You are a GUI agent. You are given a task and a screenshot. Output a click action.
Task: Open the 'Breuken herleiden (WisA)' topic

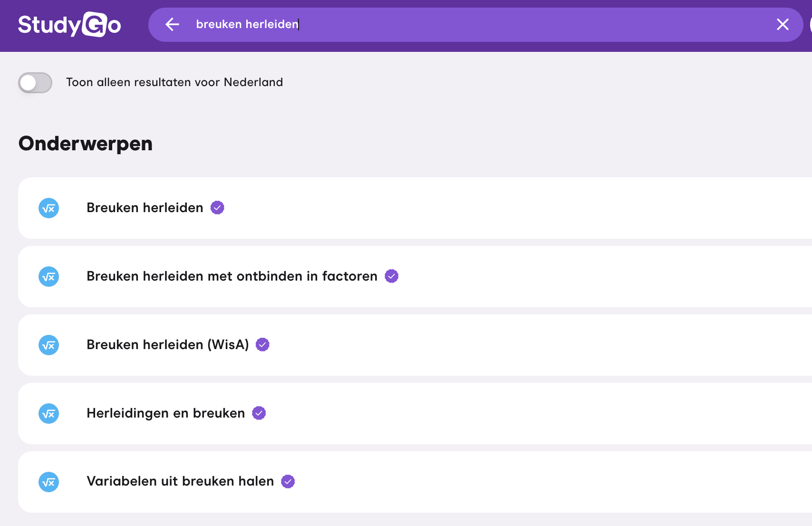click(415, 345)
